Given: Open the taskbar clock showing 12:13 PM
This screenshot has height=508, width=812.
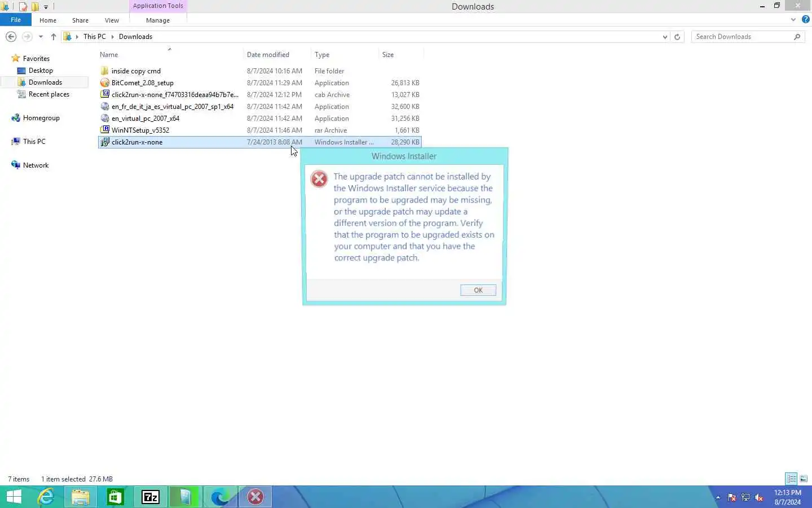Looking at the screenshot, I should point(788,497).
